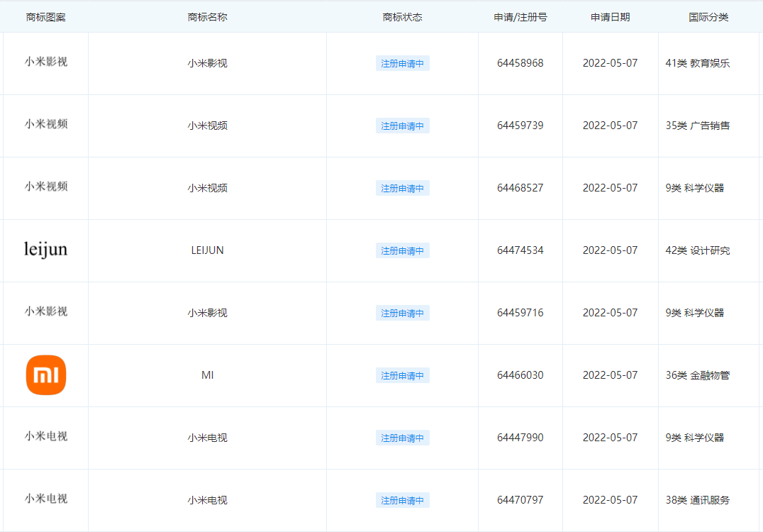Click 9类 科学仪器 in 64468527 row

pyautogui.click(x=694, y=187)
